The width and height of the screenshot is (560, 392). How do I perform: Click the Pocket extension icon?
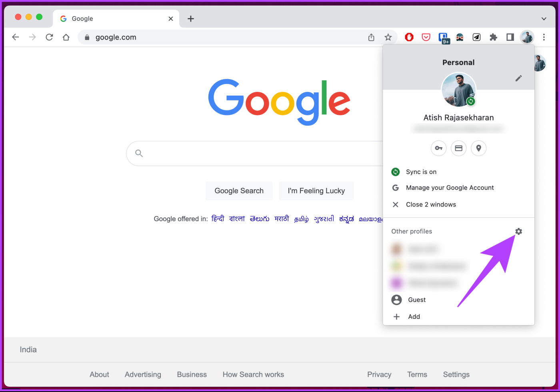pos(426,37)
